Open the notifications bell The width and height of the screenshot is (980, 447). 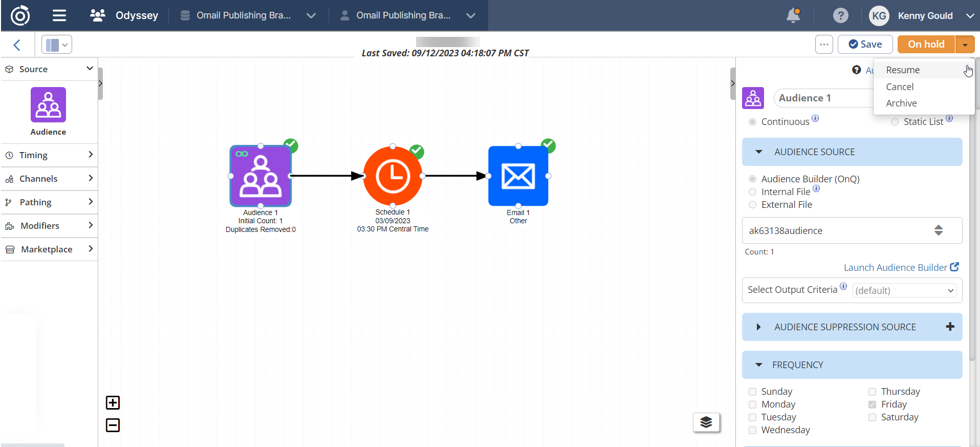(793, 15)
